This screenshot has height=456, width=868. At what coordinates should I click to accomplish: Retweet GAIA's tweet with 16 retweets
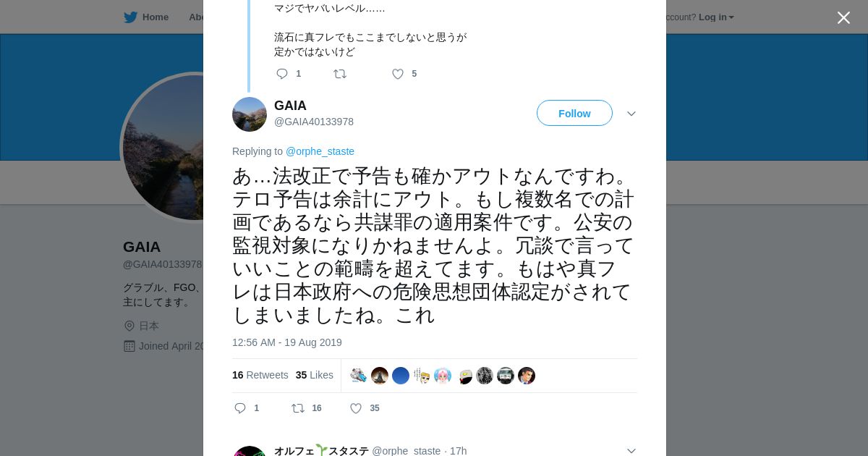(x=298, y=408)
